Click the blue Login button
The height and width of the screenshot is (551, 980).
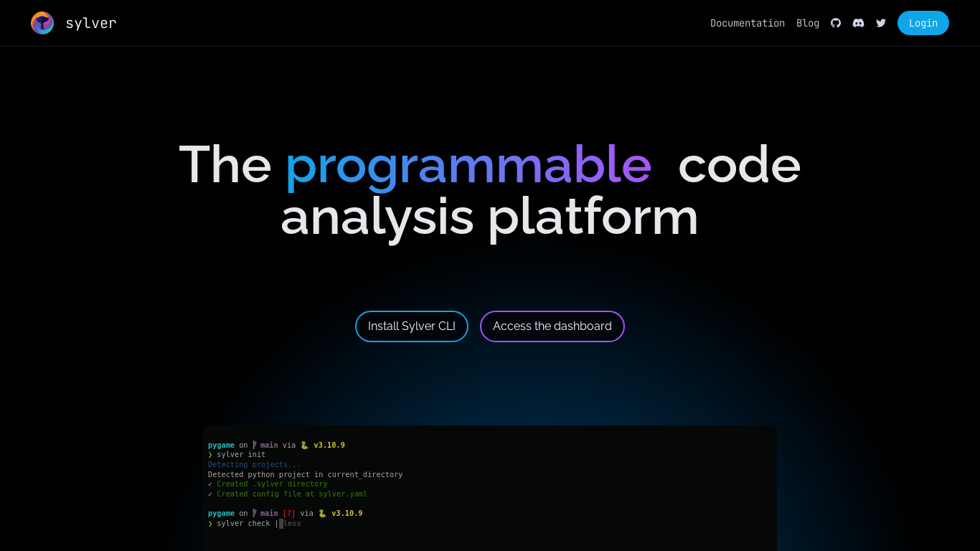point(923,23)
